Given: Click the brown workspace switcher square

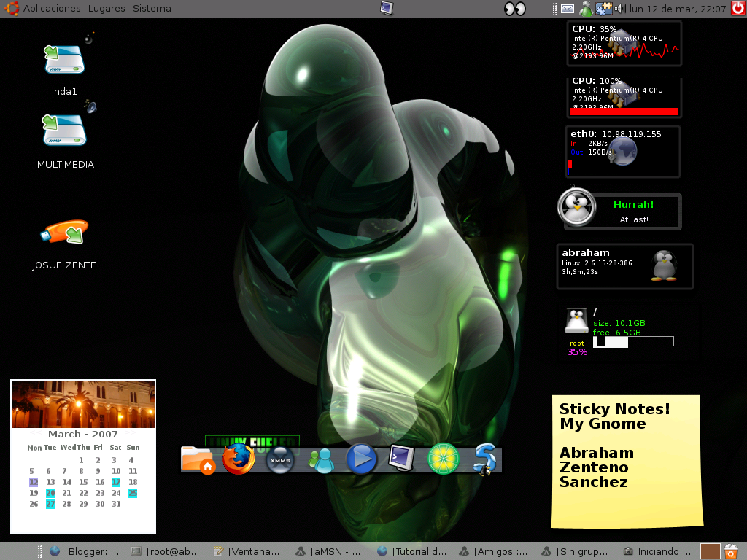Looking at the screenshot, I should coord(710,551).
